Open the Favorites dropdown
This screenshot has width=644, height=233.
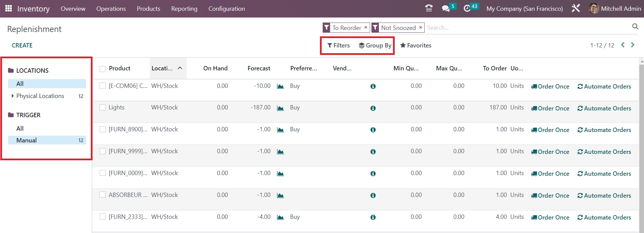click(416, 45)
